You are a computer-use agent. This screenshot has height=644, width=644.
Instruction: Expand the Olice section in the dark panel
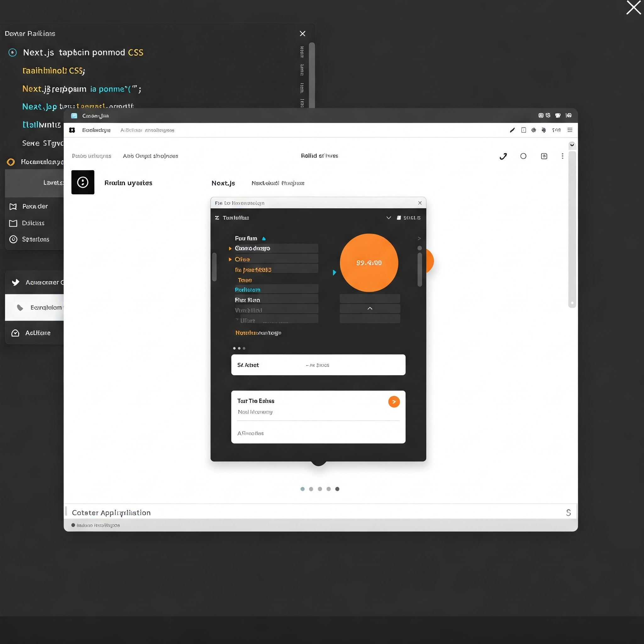pos(229,259)
